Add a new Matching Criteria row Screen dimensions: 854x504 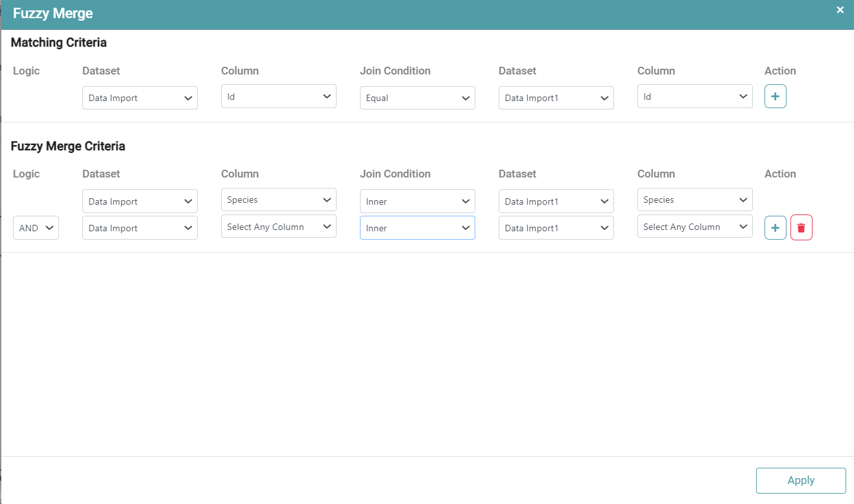coord(775,97)
